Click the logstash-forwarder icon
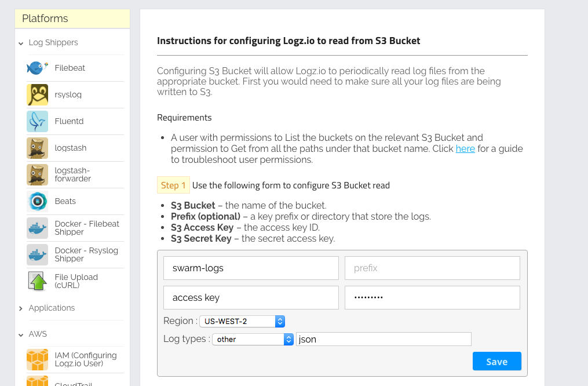The height and width of the screenshot is (386, 588). 37,174
